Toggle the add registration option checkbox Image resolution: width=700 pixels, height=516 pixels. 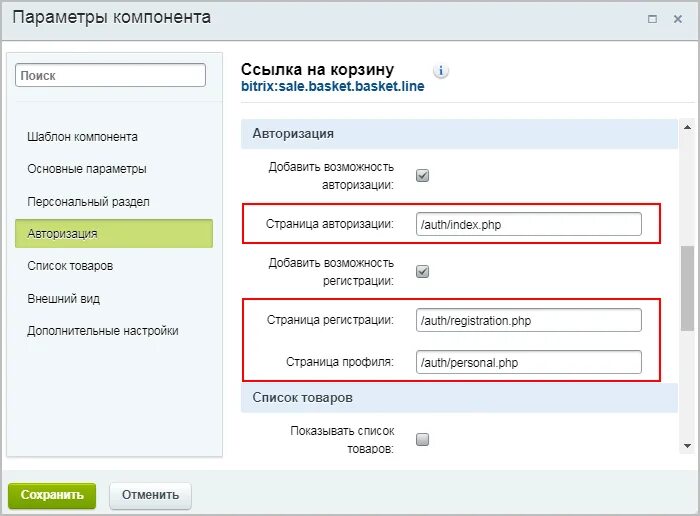(422, 271)
